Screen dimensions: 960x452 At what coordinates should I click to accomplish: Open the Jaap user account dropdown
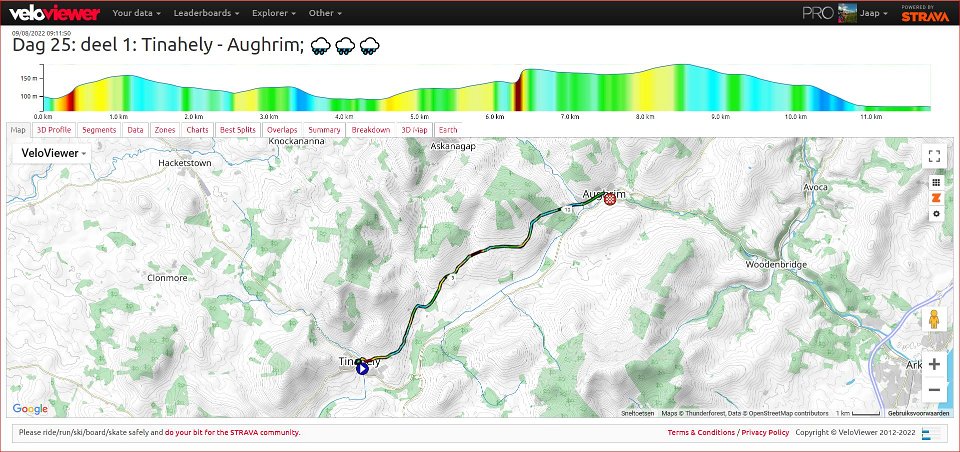click(x=874, y=14)
